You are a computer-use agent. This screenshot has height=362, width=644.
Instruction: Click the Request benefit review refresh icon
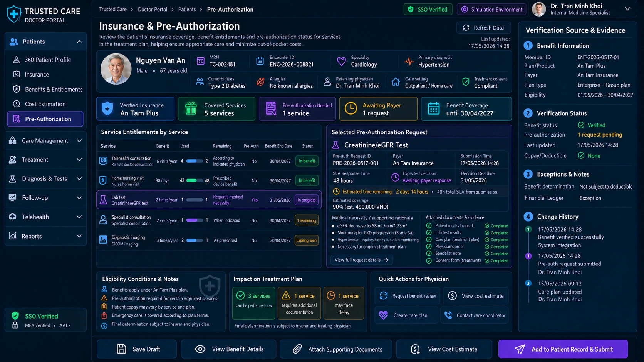coord(384,295)
